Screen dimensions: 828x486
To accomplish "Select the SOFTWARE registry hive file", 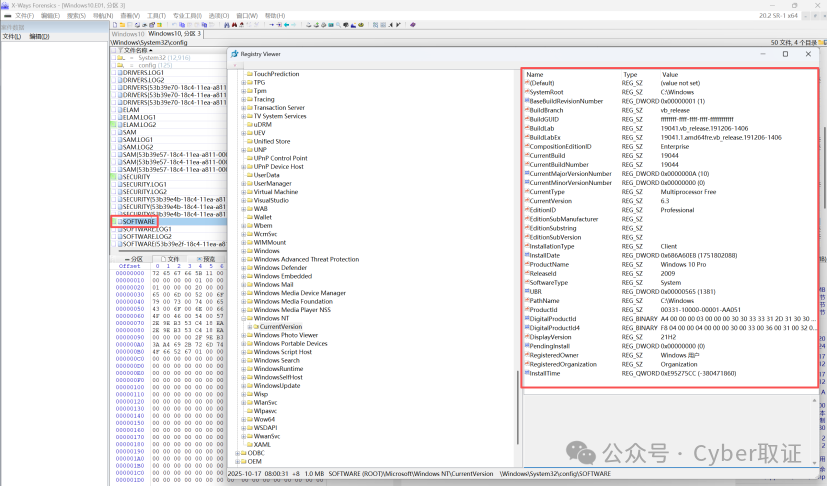I will [x=137, y=221].
